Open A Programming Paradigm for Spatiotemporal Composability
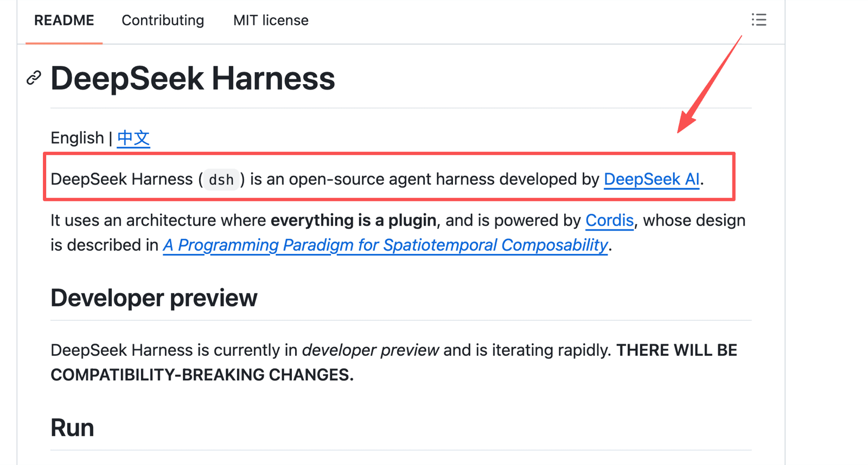 coord(385,245)
